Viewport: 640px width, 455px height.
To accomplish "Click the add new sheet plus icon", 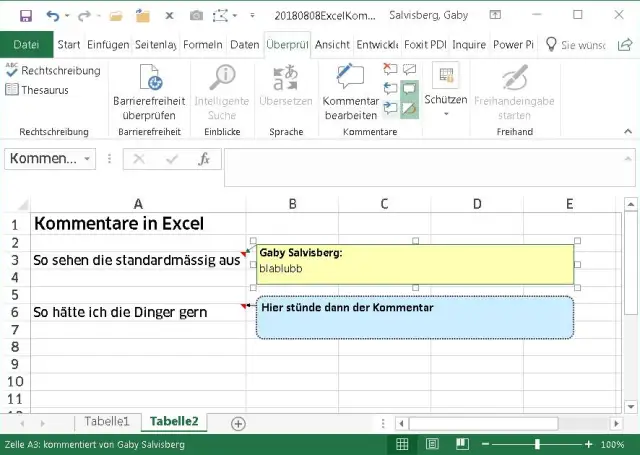I will coord(238,423).
